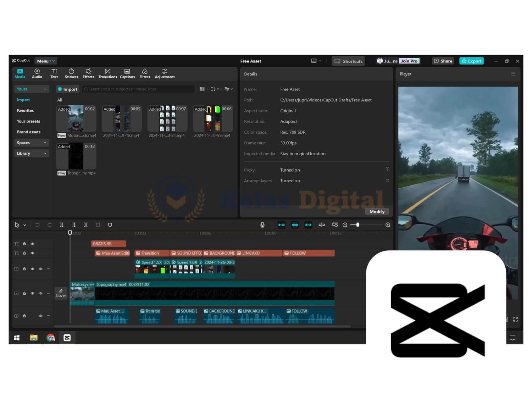
Task: Hide the GRATIS !!!! text track
Action: pos(33,244)
